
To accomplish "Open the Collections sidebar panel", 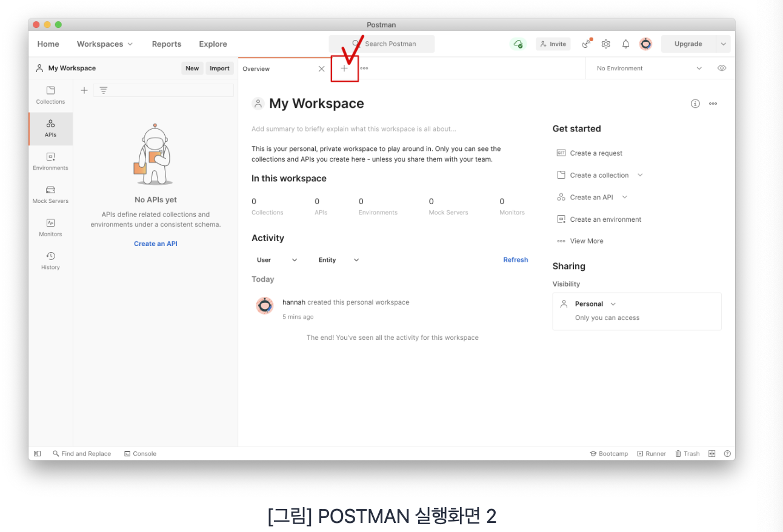I will click(50, 95).
